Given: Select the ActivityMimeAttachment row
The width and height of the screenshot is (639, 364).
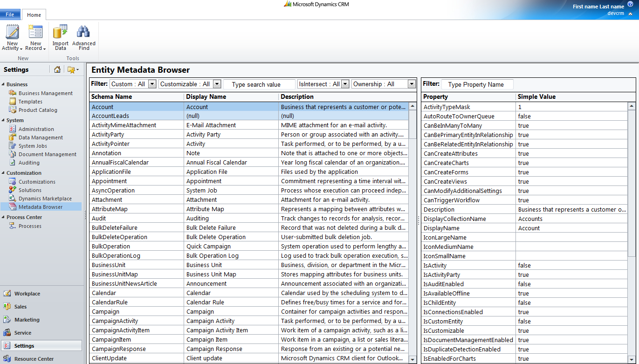Looking at the screenshot, I should tap(249, 125).
